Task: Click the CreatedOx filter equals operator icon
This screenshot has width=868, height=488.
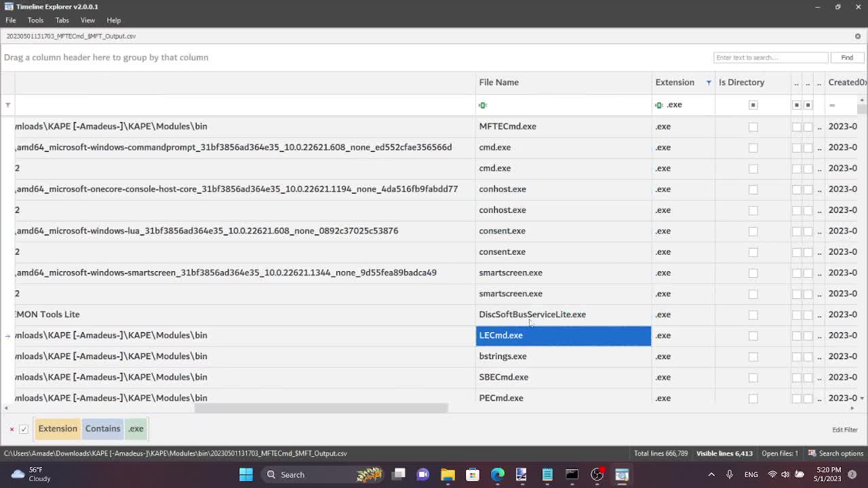Action: 832,105
